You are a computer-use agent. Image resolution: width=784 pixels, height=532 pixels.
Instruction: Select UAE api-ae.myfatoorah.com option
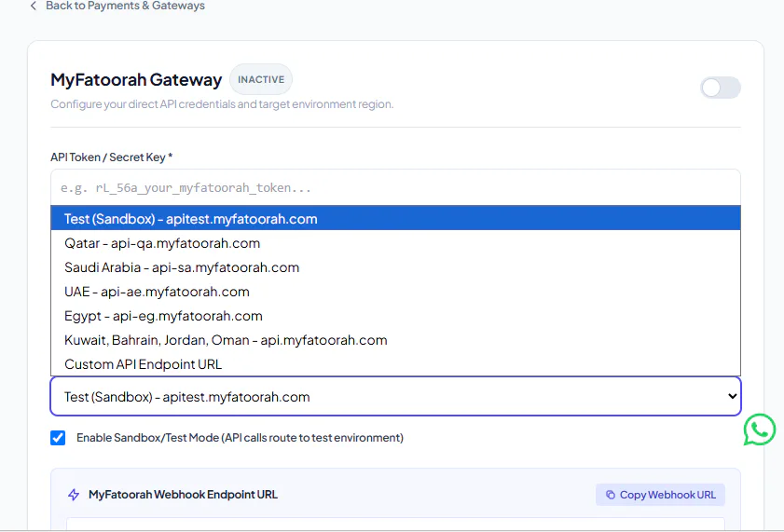coord(395,292)
